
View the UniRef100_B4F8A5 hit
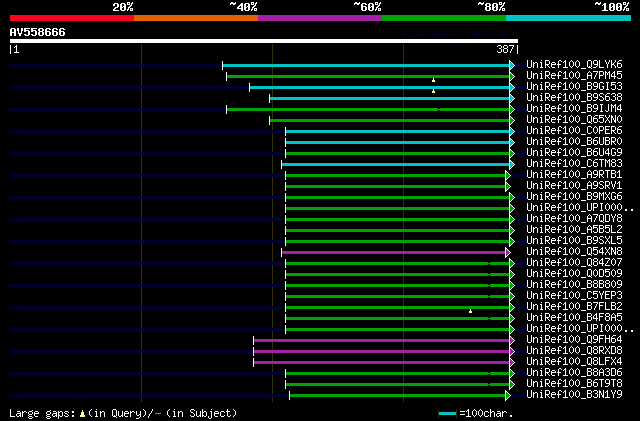coord(574,318)
